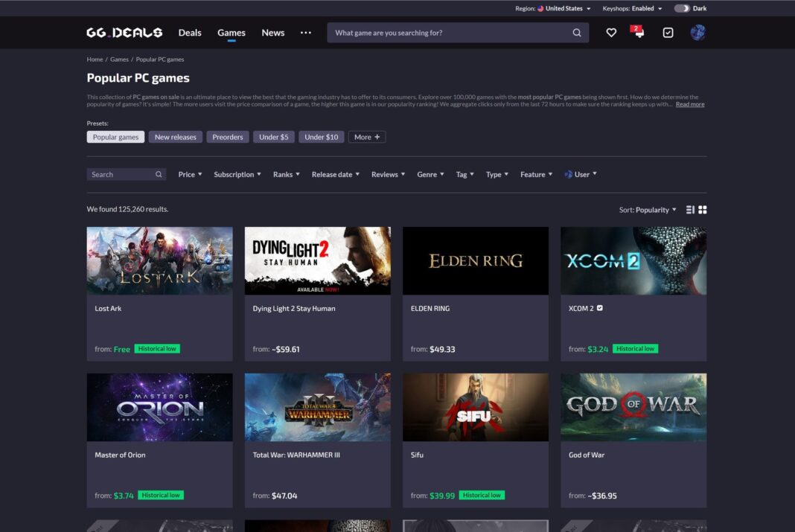Click the United States flag icon
The width and height of the screenshot is (795, 532).
[540, 9]
